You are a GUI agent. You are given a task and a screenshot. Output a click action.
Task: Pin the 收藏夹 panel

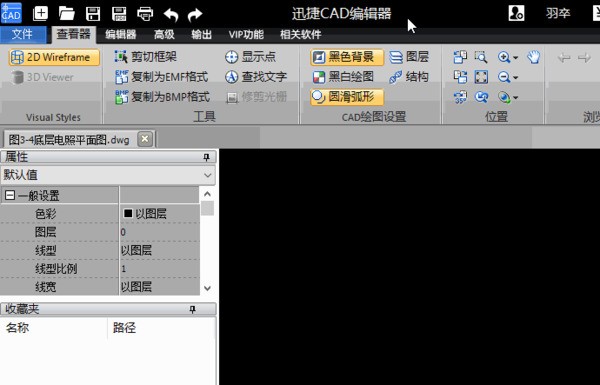click(x=193, y=309)
